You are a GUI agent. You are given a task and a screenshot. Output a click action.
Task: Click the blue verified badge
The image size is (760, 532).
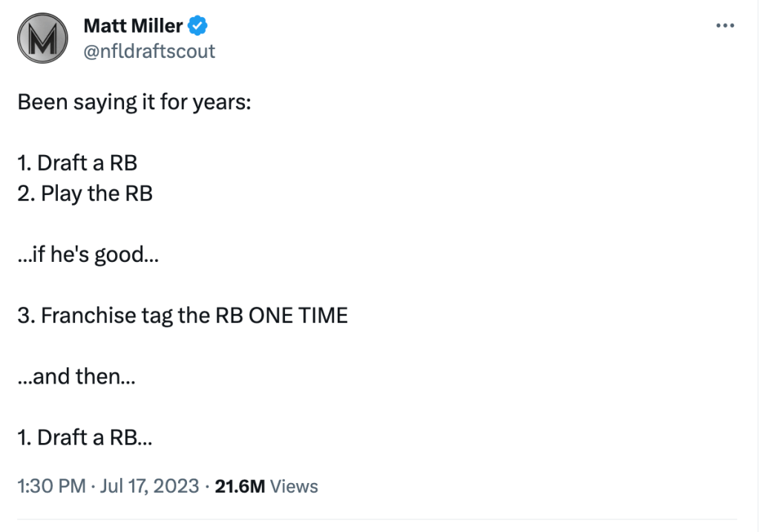point(197,27)
